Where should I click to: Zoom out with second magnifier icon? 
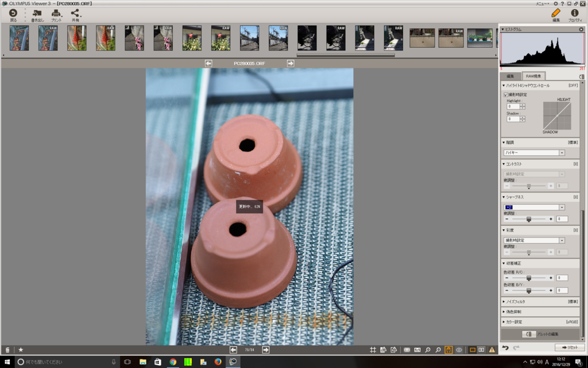pyautogui.click(x=438, y=350)
